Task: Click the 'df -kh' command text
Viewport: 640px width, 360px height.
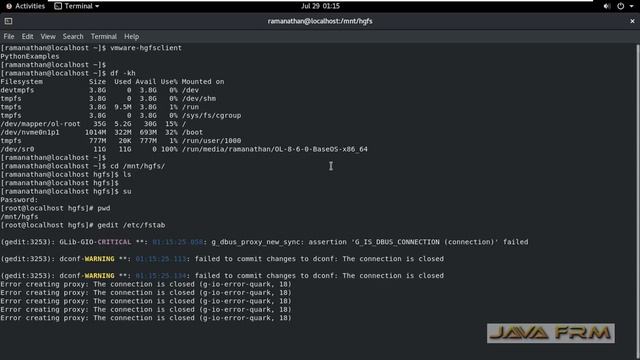Action: tap(122, 73)
